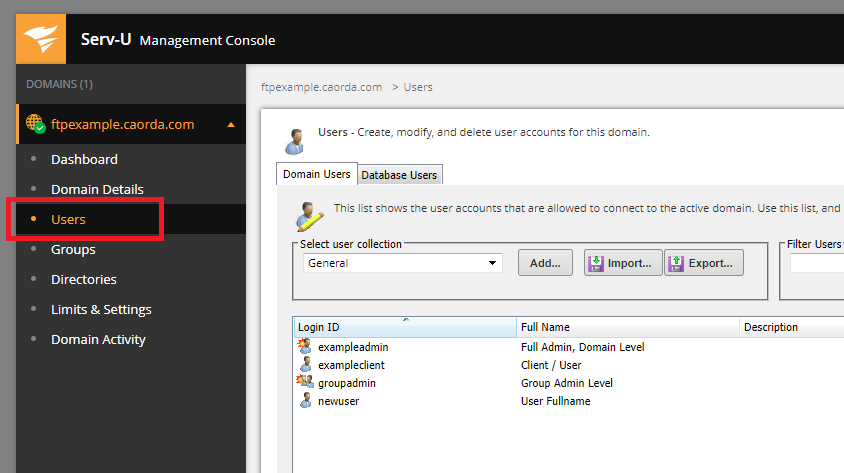Open the Select user collection dropdown
Screen dimensions: 844x473
[403, 263]
